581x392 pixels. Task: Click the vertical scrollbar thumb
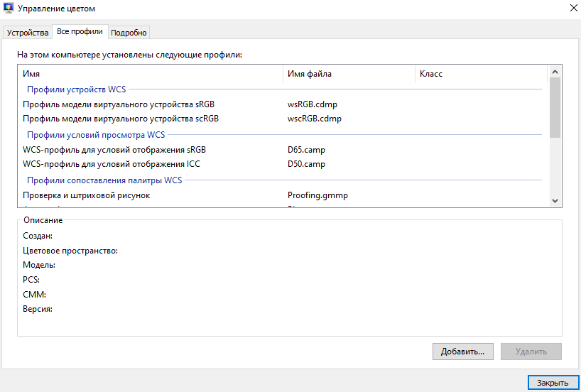click(555, 107)
